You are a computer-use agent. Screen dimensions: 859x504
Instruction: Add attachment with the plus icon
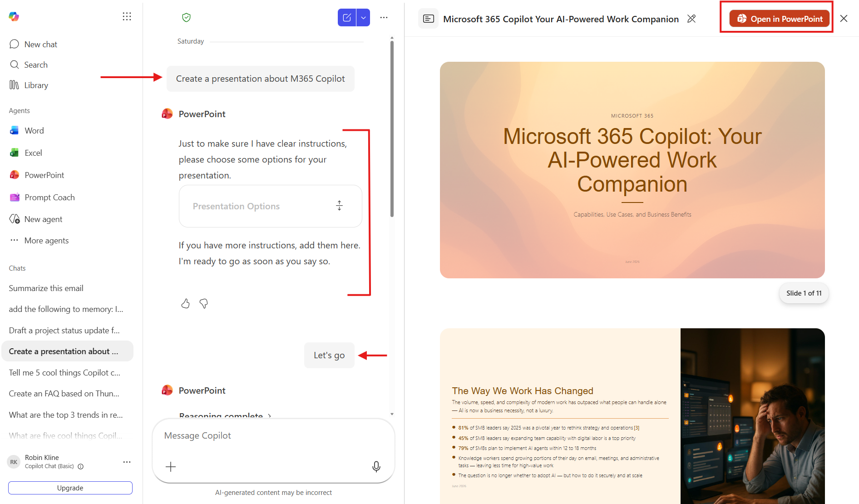171,467
